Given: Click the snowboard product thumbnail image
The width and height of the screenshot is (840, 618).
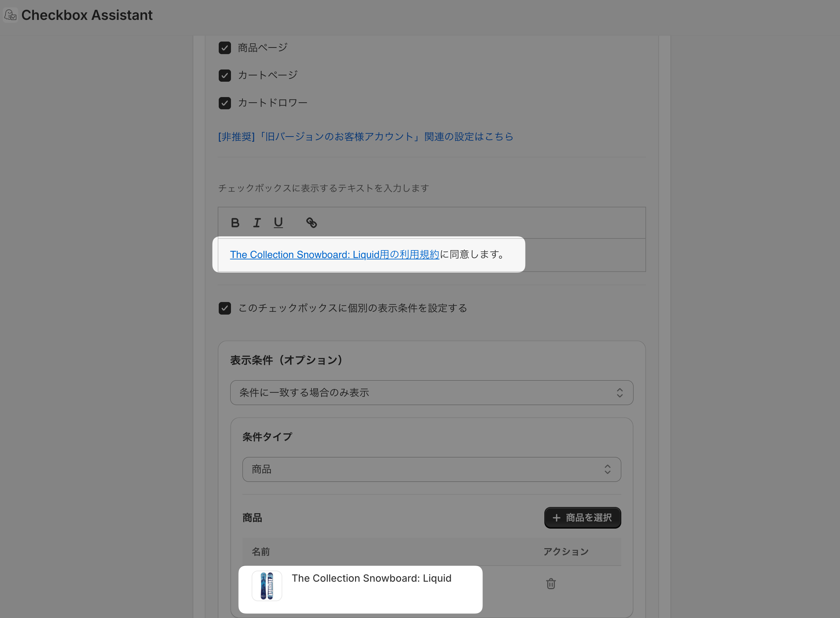Looking at the screenshot, I should [267, 586].
